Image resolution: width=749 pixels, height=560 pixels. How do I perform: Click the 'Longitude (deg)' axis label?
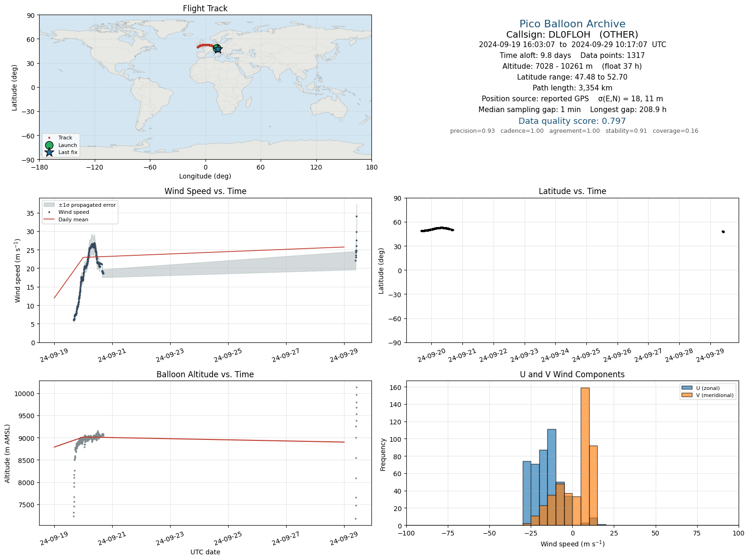pyautogui.click(x=205, y=176)
